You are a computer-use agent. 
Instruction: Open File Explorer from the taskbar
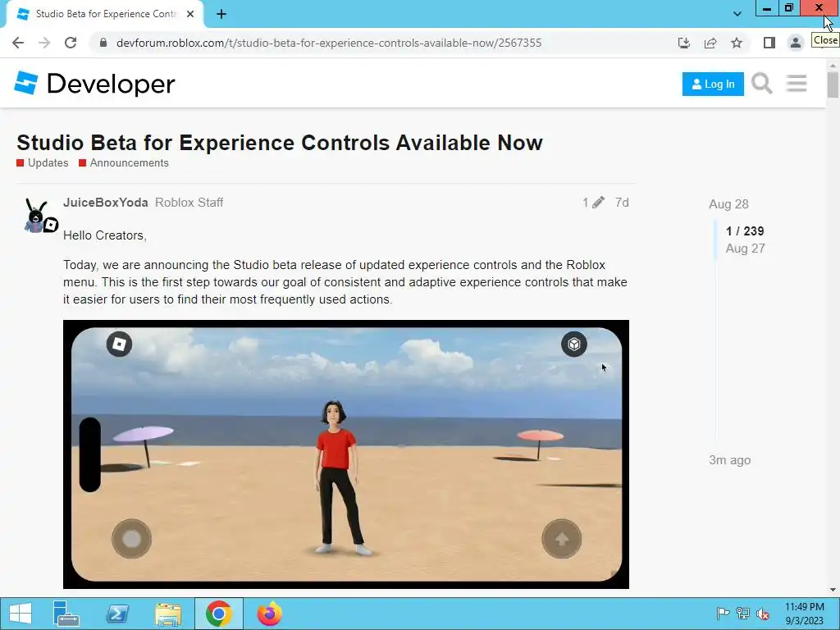click(167, 614)
